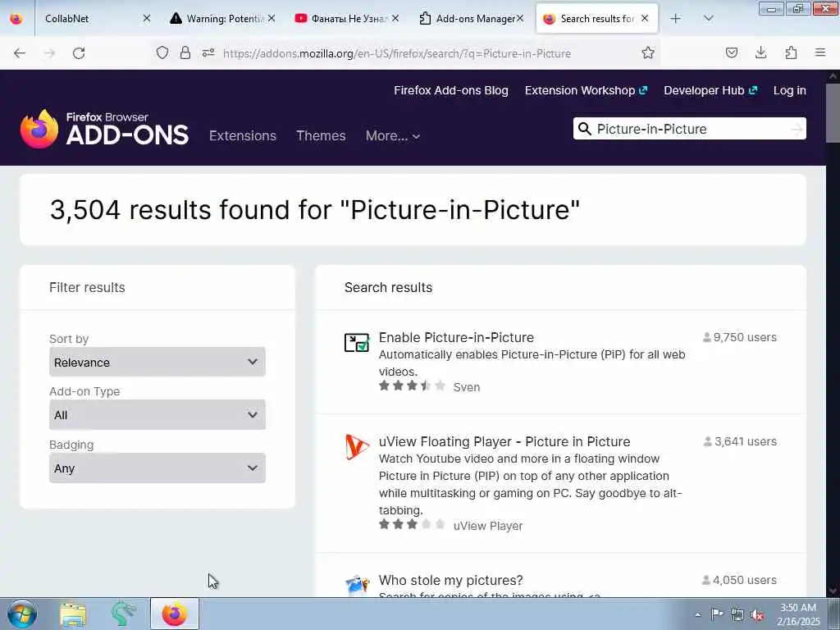The image size is (840, 630).
Task: Click the 3,641 users count
Action: point(740,441)
